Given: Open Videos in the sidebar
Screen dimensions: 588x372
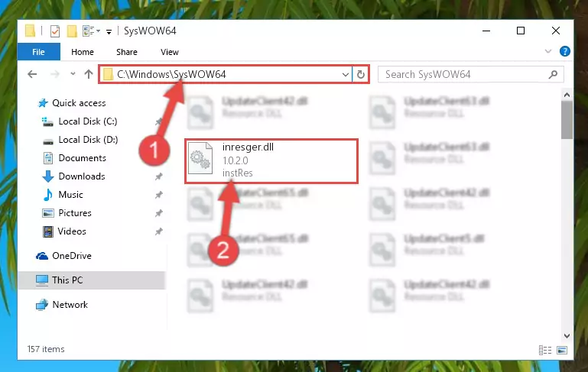Looking at the screenshot, I should point(72,231).
